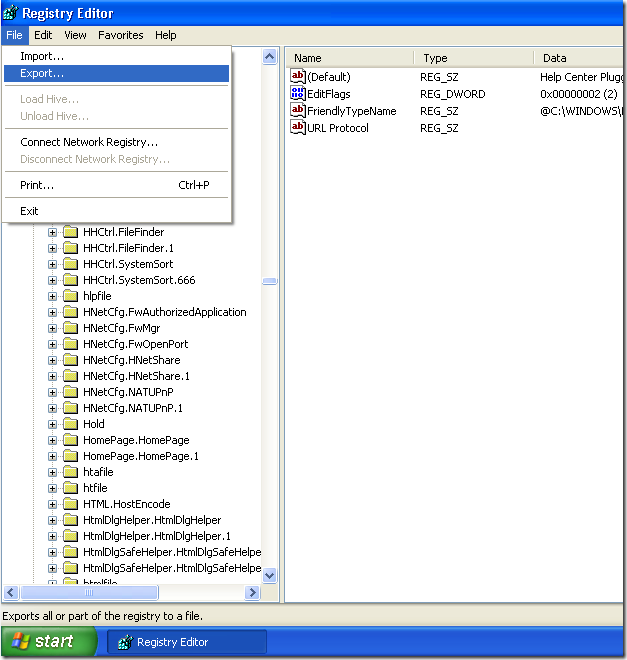Screen dimensions: 627x660
Task: Click the vertical scrollbar thumb in tree
Action: [x=270, y=281]
